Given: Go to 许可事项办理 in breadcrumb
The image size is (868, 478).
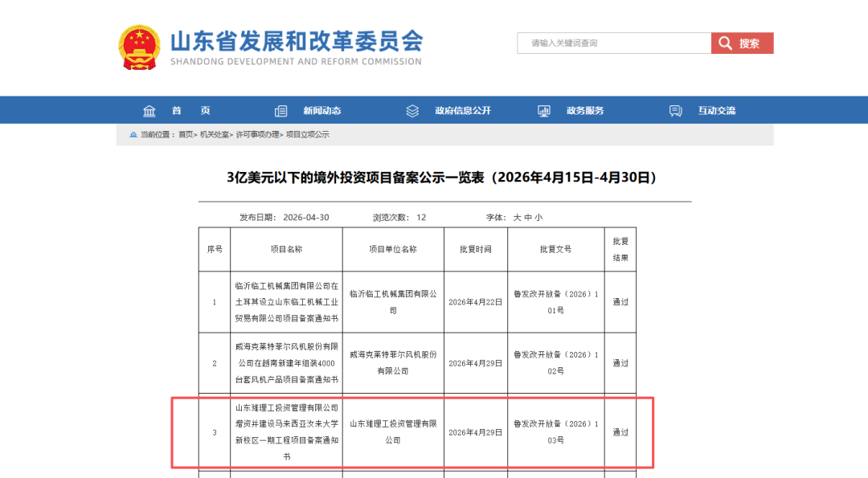Looking at the screenshot, I should (x=257, y=134).
